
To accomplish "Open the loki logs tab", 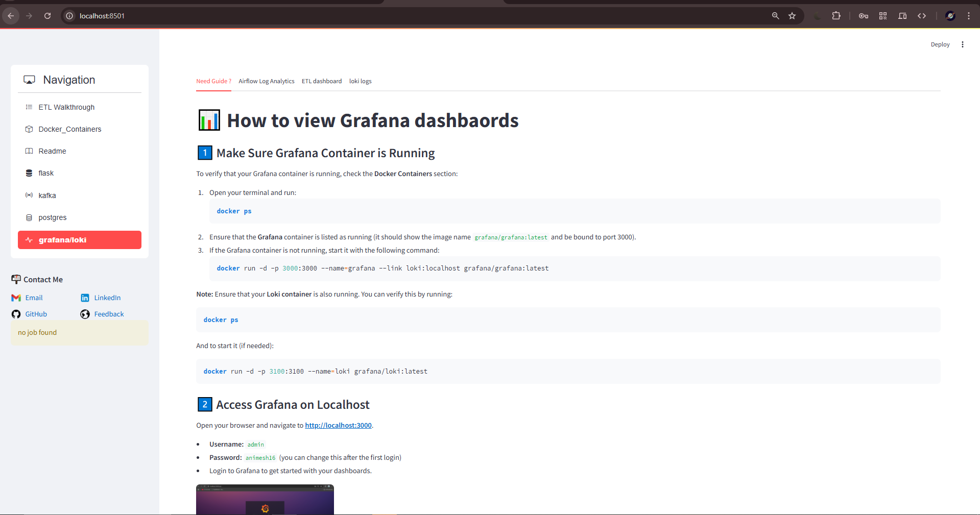I will point(360,81).
